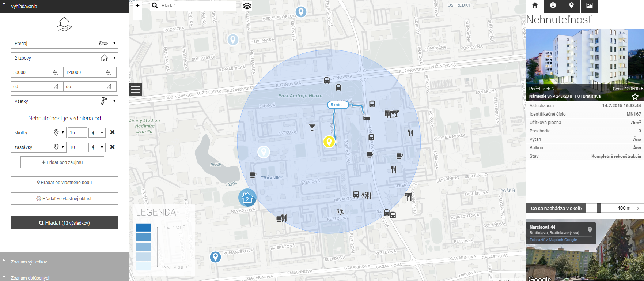The image size is (644, 281).
Task: Zoom in the map with plus button
Action: tap(137, 5)
